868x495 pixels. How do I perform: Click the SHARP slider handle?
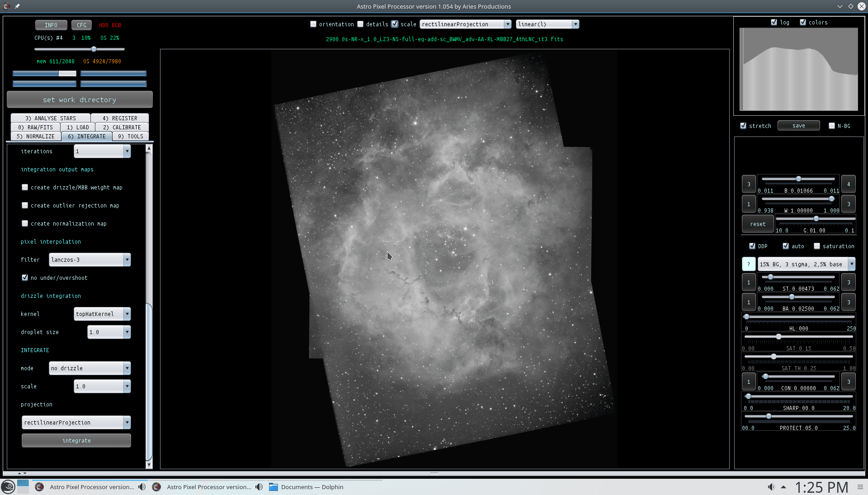pos(748,396)
